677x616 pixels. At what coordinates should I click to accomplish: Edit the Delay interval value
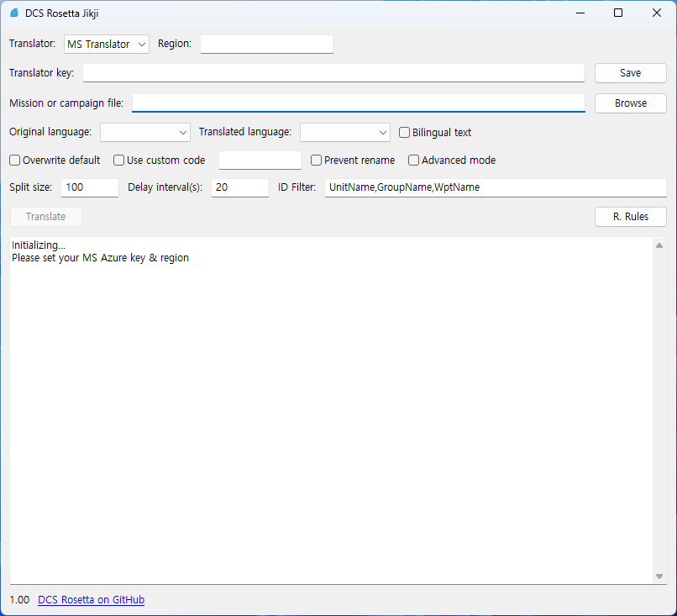click(239, 187)
